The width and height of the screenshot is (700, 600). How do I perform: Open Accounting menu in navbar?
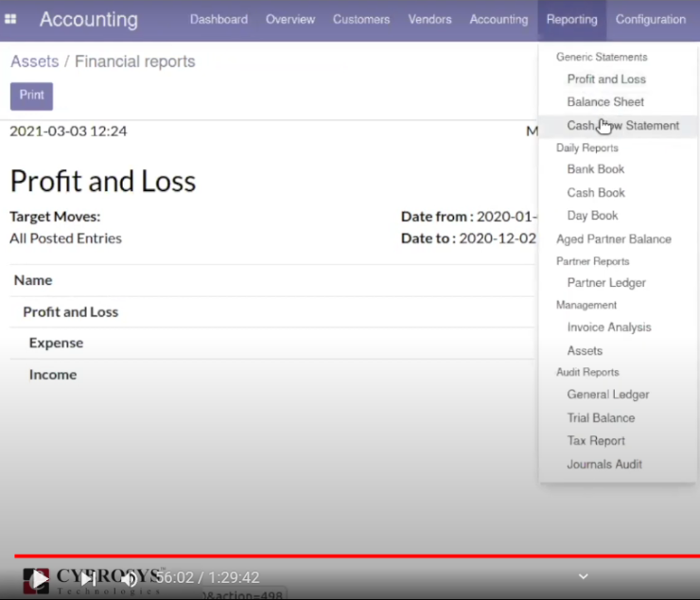pos(499,19)
